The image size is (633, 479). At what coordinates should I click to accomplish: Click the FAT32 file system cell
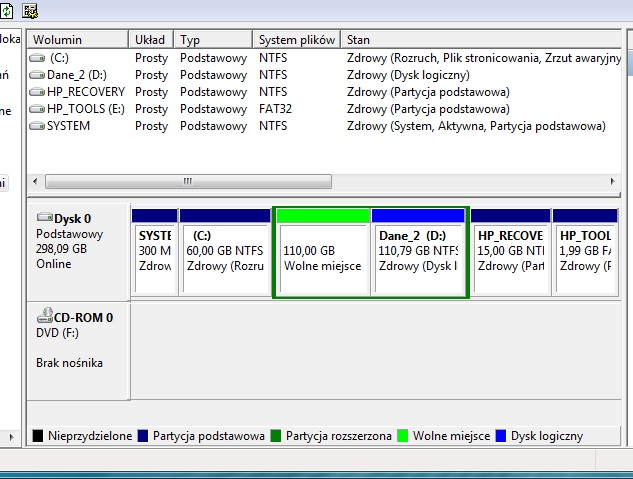(275, 109)
